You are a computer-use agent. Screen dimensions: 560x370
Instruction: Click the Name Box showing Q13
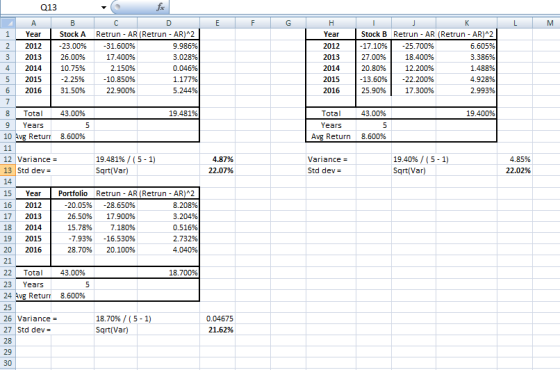tap(50, 7)
